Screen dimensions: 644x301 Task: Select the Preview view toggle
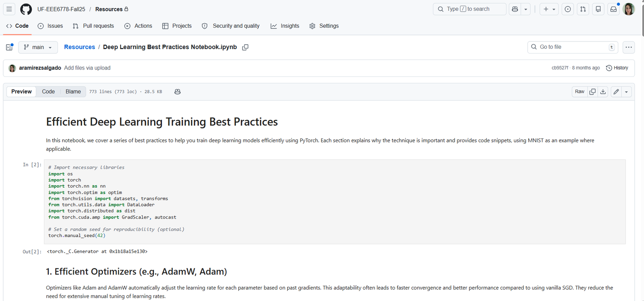(x=21, y=92)
